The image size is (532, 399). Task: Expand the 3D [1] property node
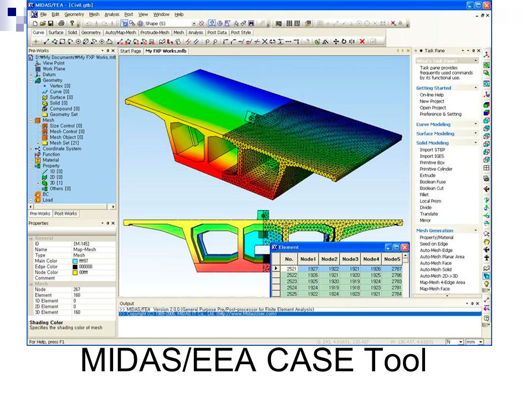[x=38, y=183]
